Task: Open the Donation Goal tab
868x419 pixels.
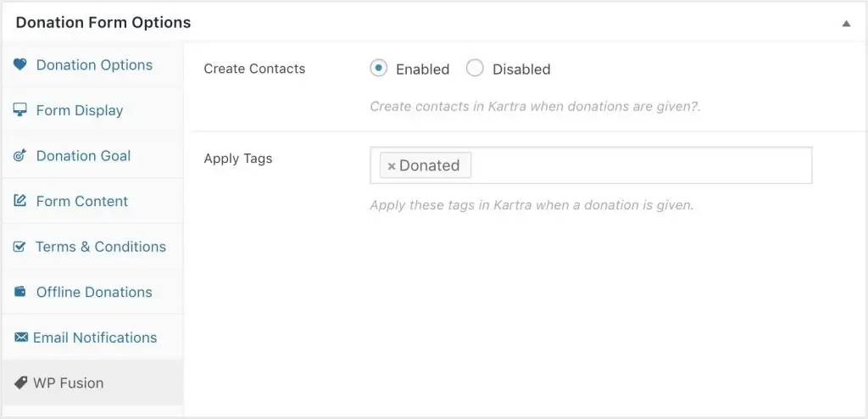Action: (83, 156)
